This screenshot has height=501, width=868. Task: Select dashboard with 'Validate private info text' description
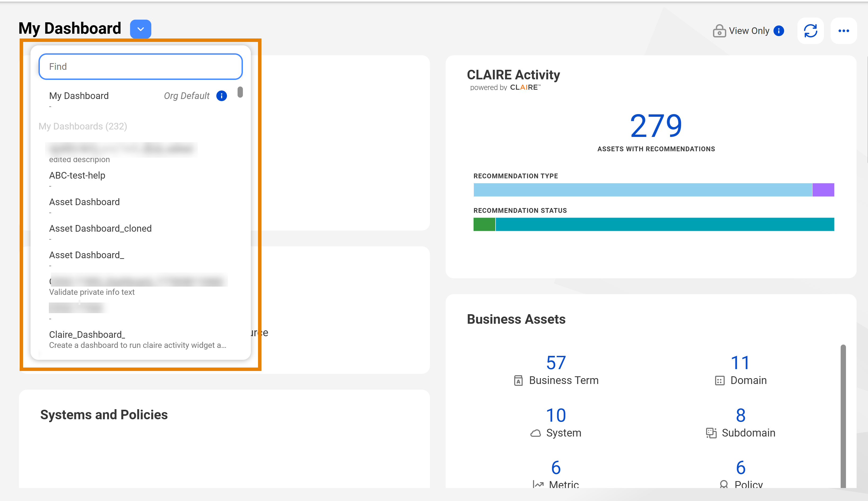tap(138, 286)
